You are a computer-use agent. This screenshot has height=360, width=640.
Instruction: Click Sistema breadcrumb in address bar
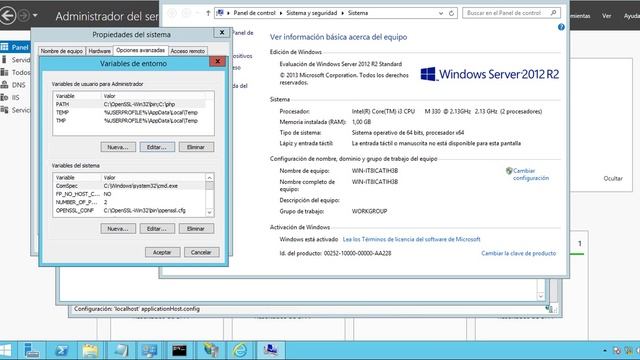click(358, 13)
